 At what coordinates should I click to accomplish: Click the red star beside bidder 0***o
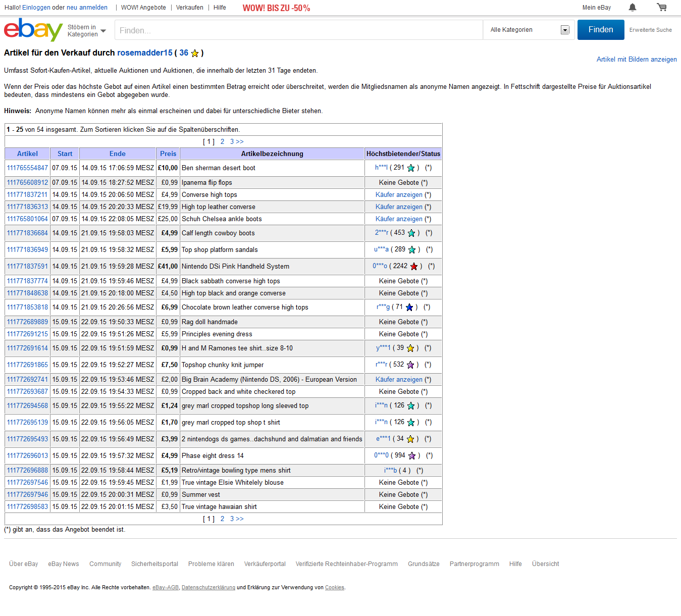click(414, 266)
